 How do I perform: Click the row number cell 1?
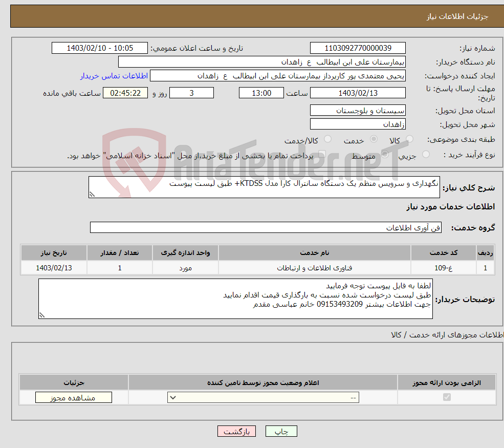(x=485, y=268)
